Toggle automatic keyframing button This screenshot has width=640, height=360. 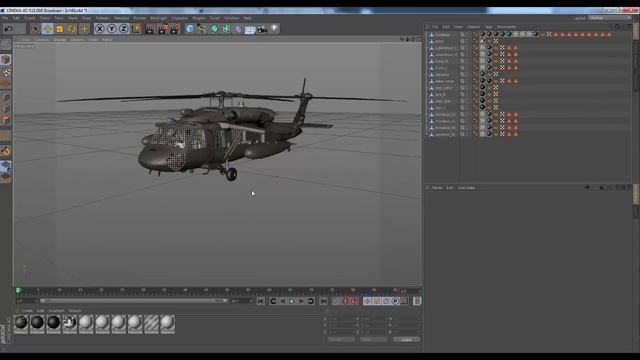345,301
